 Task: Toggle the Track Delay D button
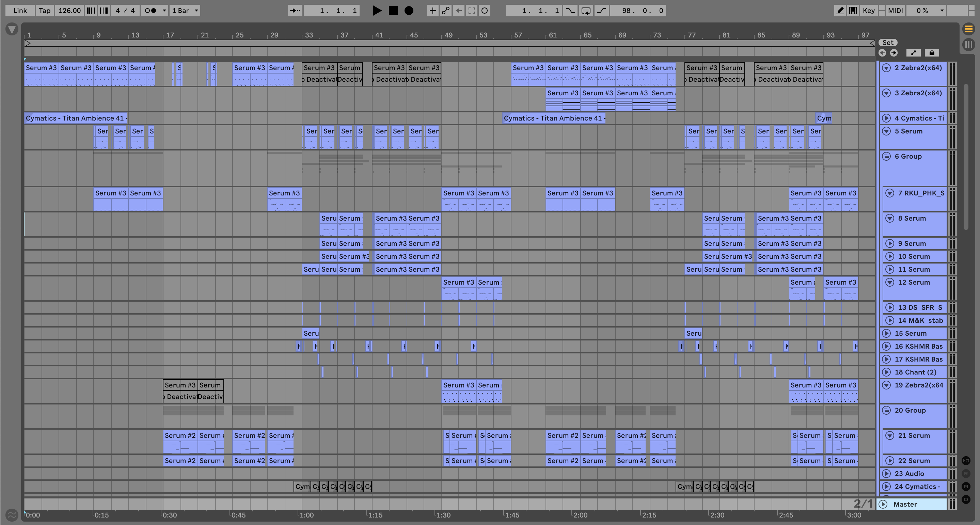(966, 499)
